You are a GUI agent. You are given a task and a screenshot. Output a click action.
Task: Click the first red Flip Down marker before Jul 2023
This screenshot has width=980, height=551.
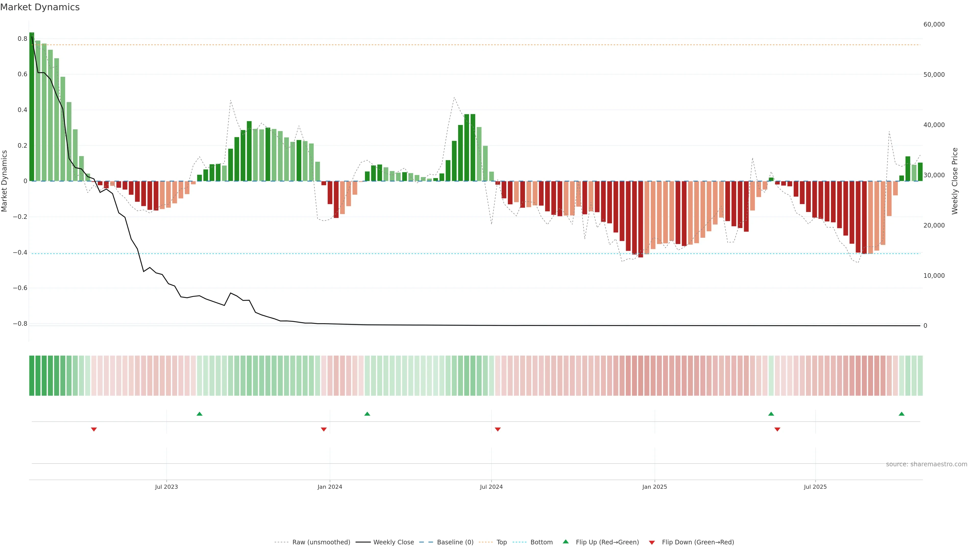[x=94, y=429]
